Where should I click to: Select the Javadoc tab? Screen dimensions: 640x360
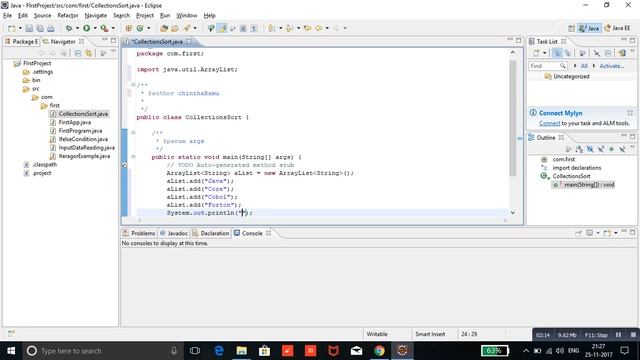173,233
